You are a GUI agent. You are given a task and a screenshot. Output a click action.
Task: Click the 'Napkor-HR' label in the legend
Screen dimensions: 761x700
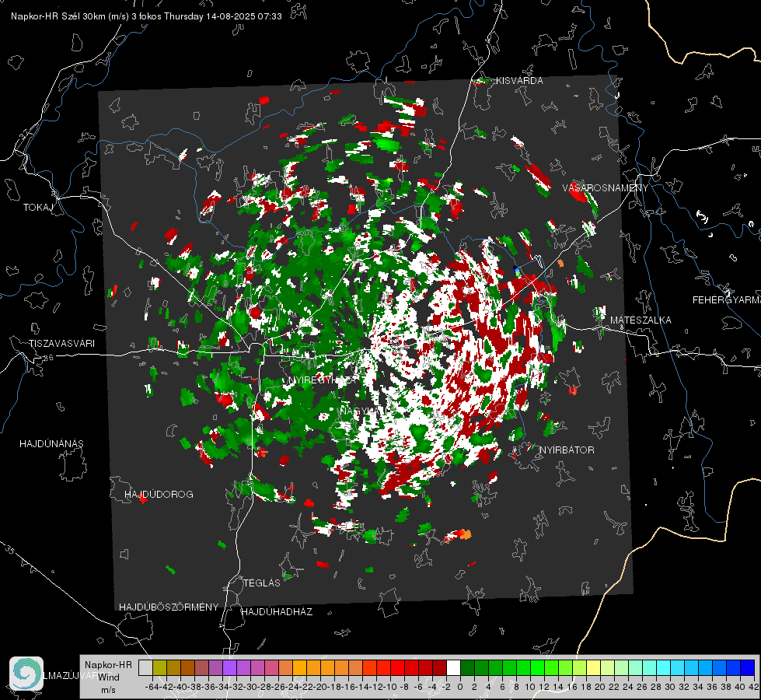[108, 665]
